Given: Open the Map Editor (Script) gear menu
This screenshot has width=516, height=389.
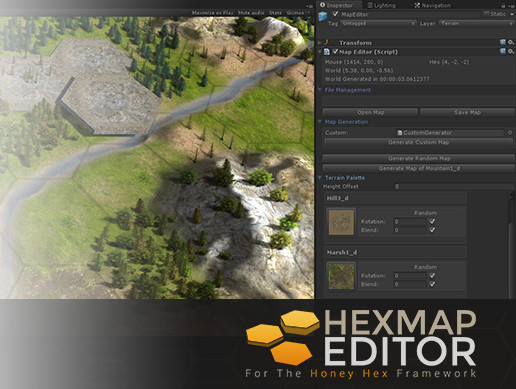Looking at the screenshot, I should [511, 51].
